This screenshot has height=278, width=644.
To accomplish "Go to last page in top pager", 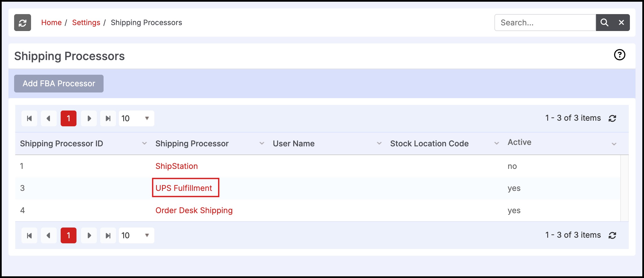I will click(108, 118).
